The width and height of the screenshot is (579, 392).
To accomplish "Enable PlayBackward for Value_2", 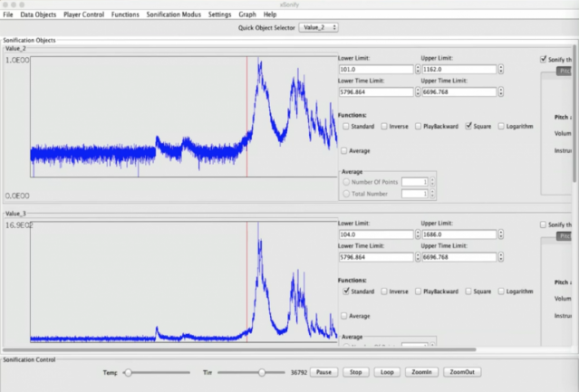I will click(419, 127).
